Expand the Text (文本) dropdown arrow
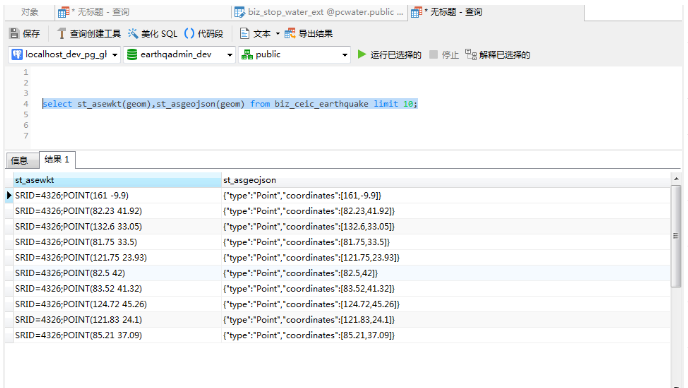Viewport: 688px width, 388px height. tap(277, 33)
